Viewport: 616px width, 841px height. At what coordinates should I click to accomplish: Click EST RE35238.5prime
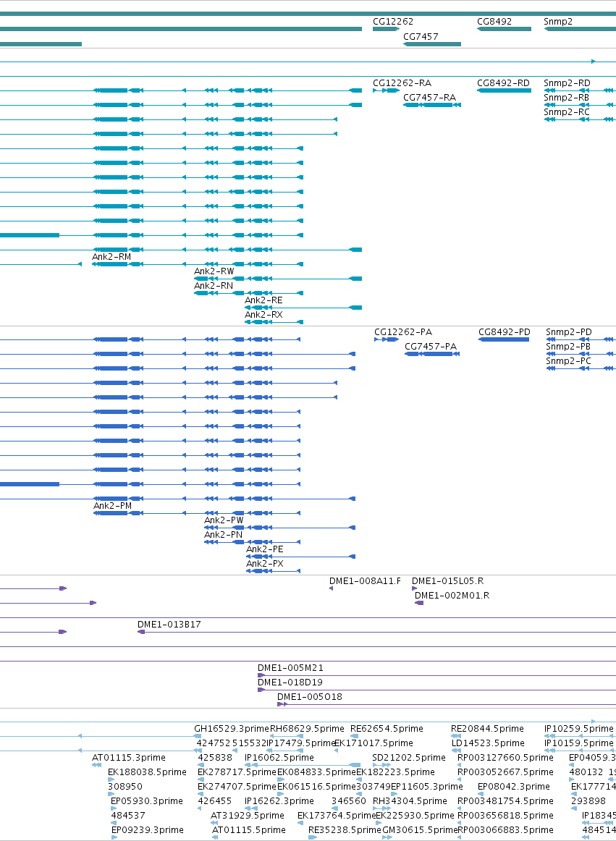coord(345,829)
